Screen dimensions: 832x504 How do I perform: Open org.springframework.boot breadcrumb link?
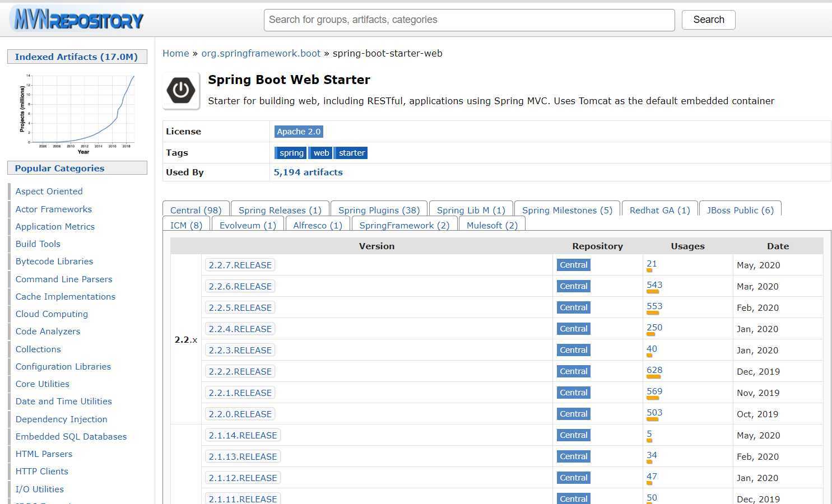click(261, 53)
